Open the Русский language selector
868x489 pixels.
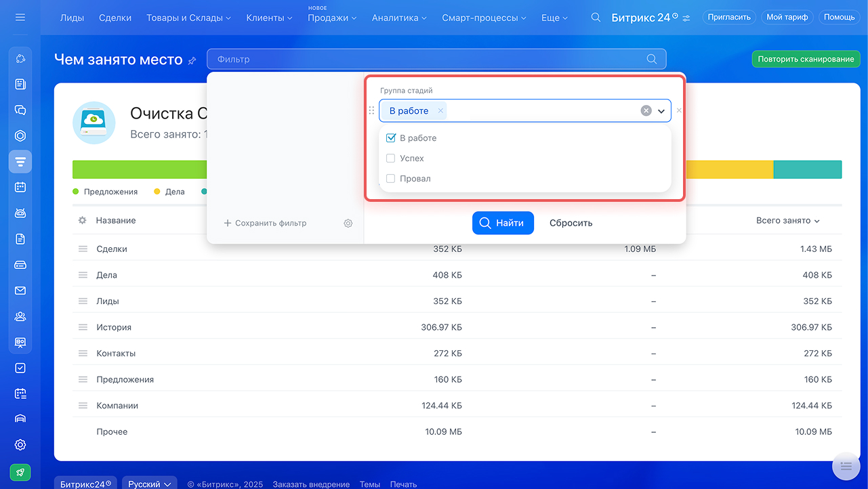tap(150, 484)
